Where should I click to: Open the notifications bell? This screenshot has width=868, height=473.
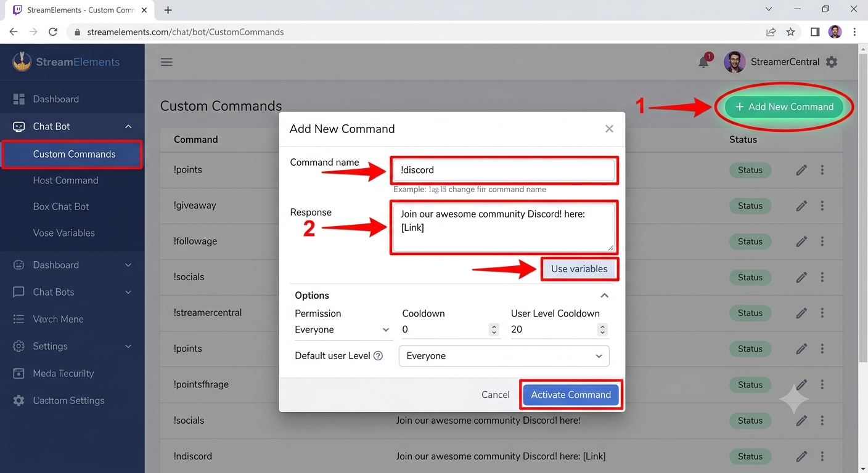[x=704, y=62]
